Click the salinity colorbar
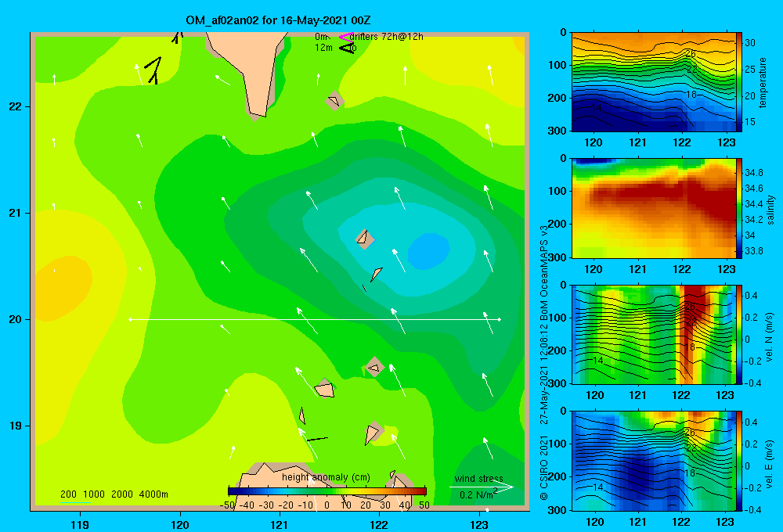 739,208
